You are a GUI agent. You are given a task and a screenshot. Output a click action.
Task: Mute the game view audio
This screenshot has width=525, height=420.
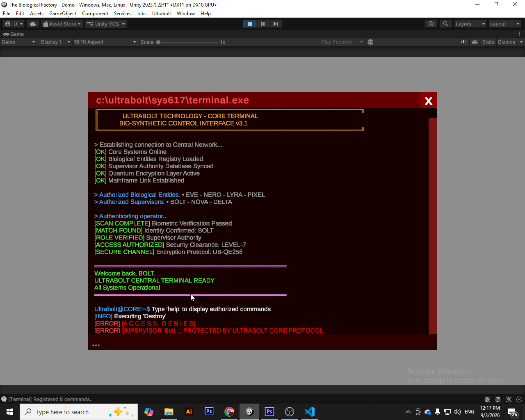click(464, 42)
